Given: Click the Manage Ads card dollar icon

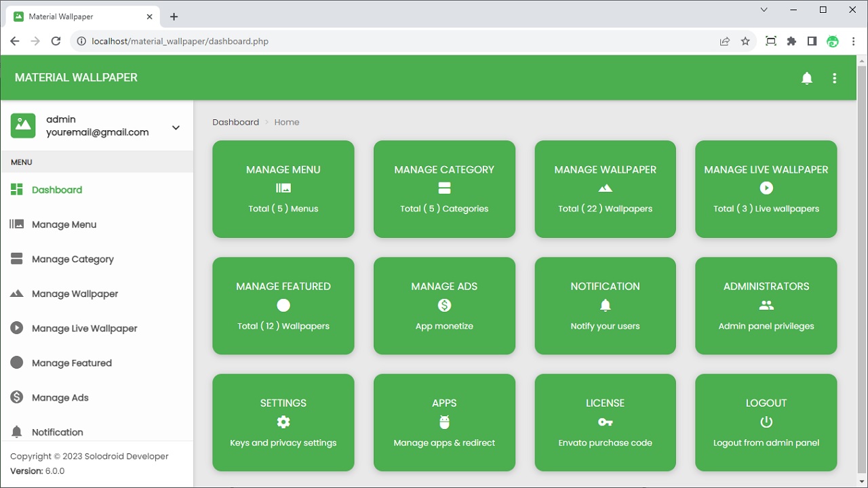Looking at the screenshot, I should tap(444, 305).
